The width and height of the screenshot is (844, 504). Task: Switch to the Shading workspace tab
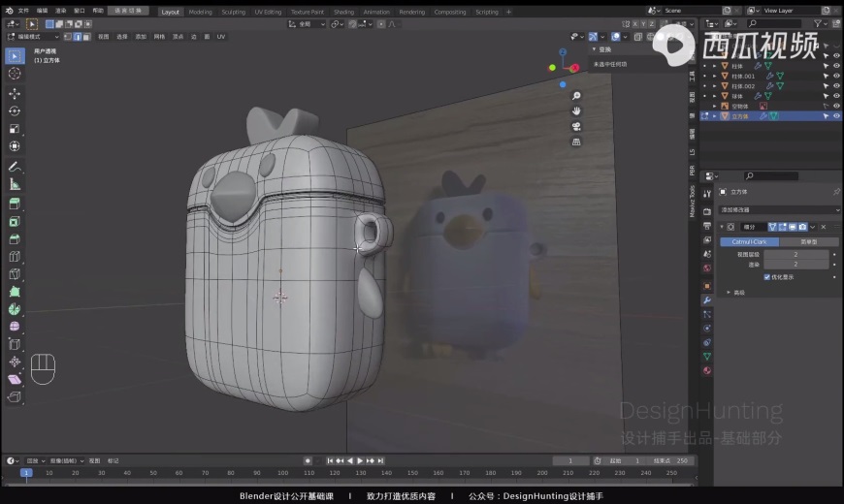[x=343, y=12]
